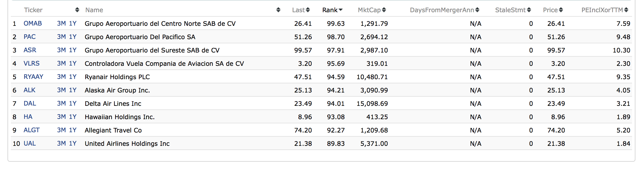This screenshot has width=644, height=170.
Task: Sort by Last price arrows icon
Action: click(x=308, y=10)
